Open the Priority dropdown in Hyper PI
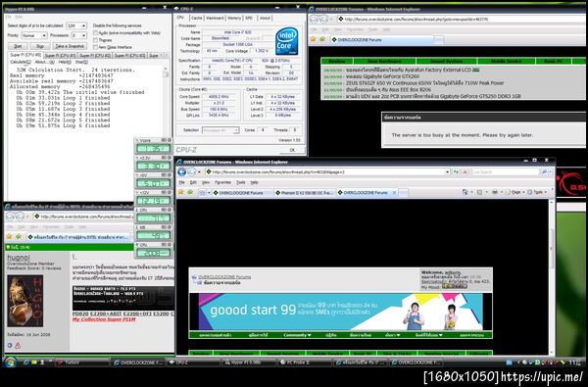The image size is (588, 387). (x=33, y=35)
